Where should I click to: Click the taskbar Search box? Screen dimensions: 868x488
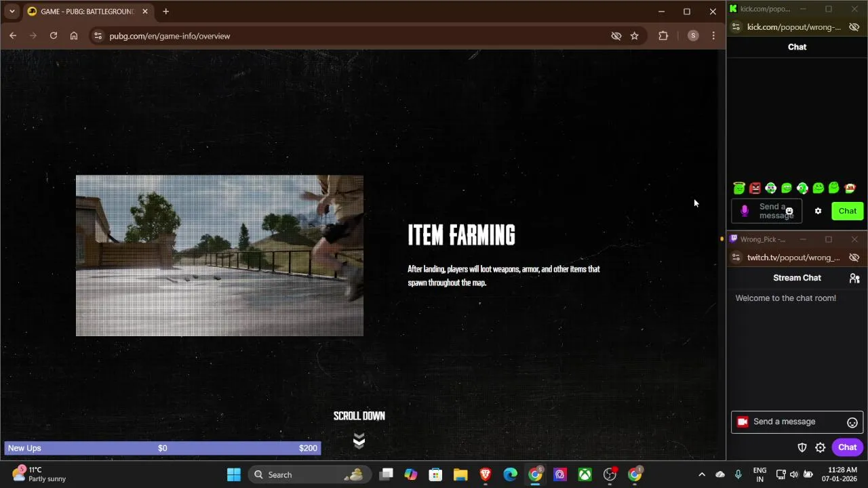tap(309, 474)
